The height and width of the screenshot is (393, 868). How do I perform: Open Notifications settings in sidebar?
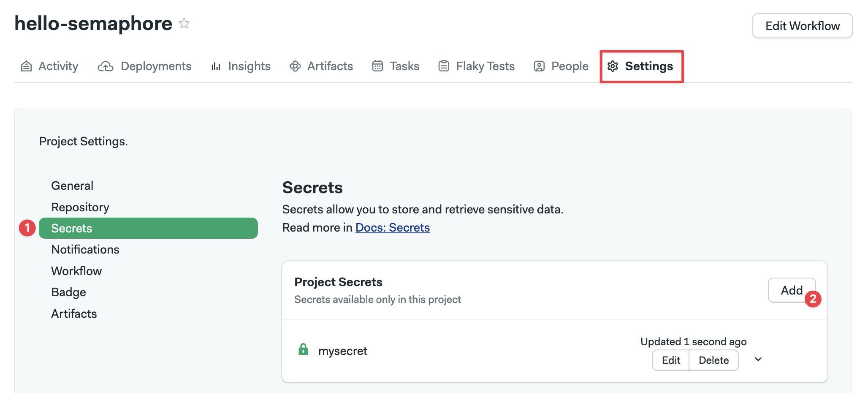(85, 249)
